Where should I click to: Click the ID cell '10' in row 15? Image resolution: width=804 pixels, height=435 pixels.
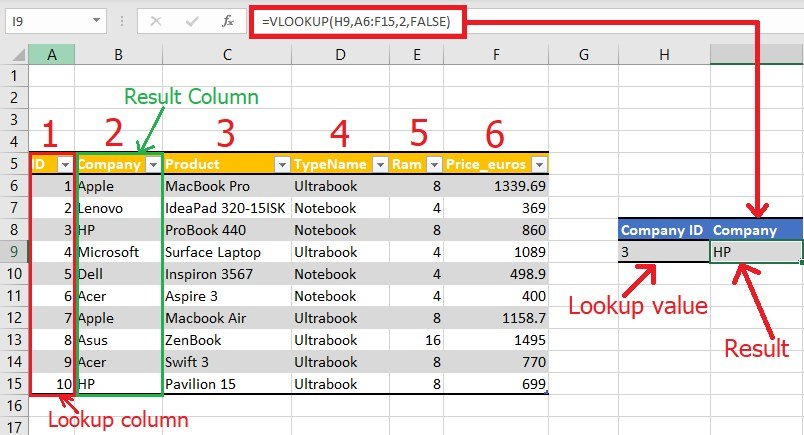pyautogui.click(x=52, y=384)
